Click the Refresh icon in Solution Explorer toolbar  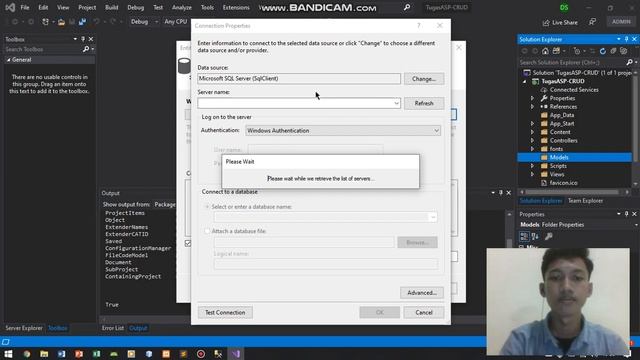click(x=603, y=51)
